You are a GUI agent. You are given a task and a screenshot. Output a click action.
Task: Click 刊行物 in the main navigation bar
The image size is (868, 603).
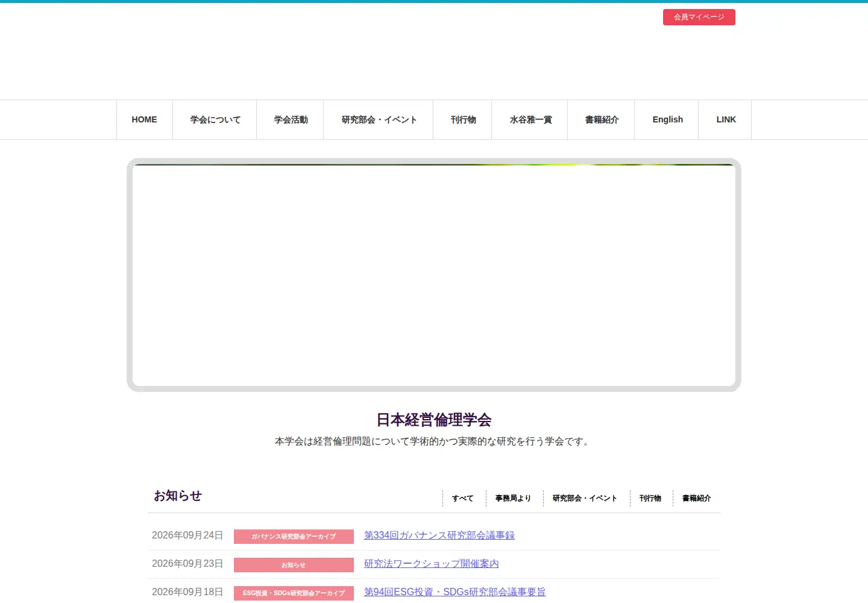click(x=463, y=119)
